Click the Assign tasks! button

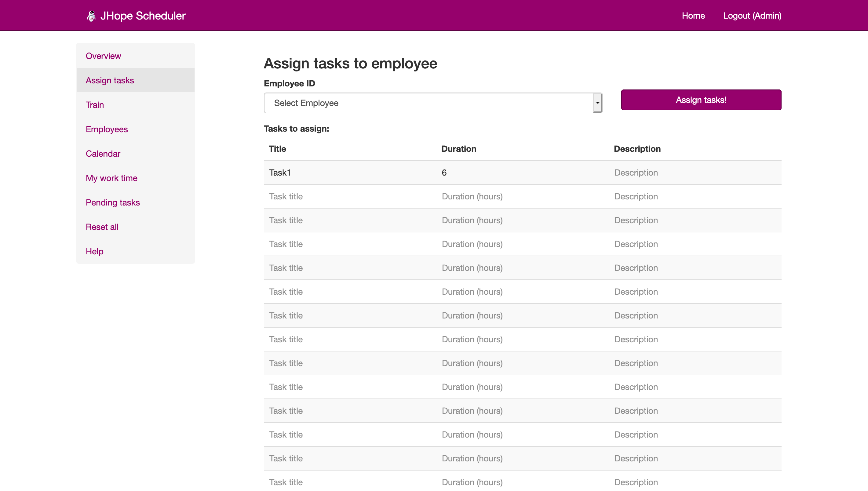701,100
